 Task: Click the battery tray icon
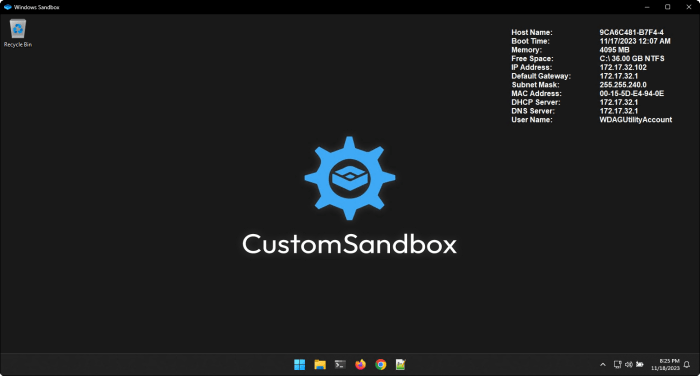[x=640, y=364]
